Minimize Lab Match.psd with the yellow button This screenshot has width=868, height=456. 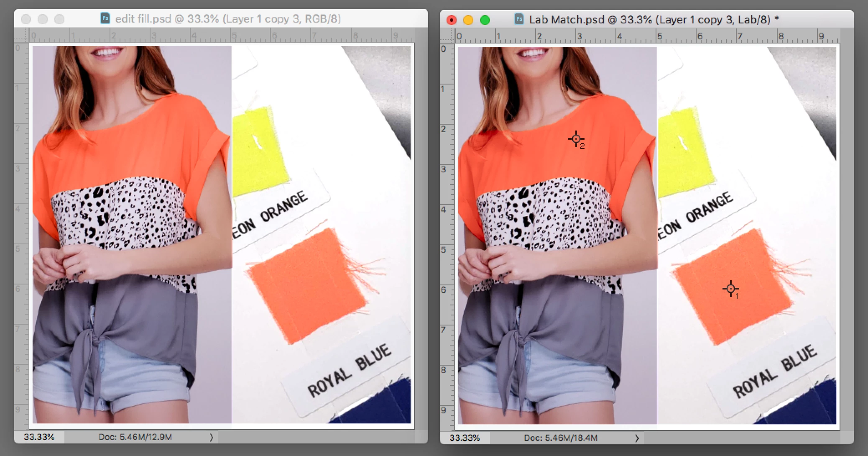468,20
